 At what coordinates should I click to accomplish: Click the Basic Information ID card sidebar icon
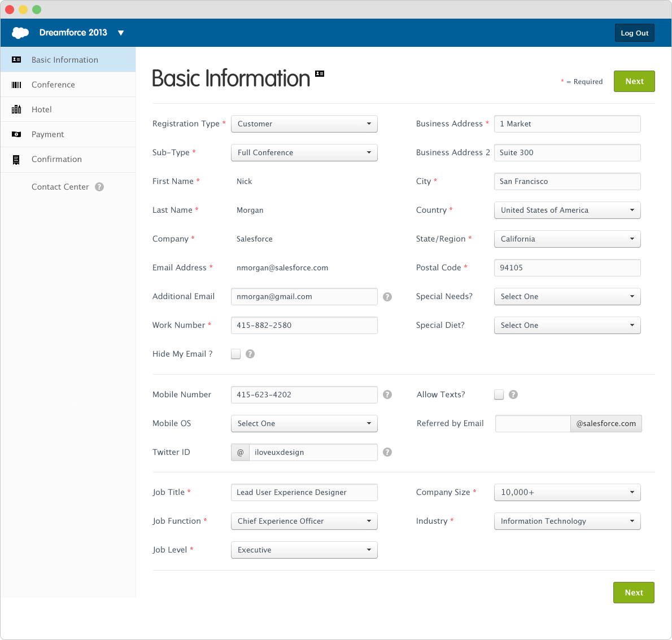[16, 60]
